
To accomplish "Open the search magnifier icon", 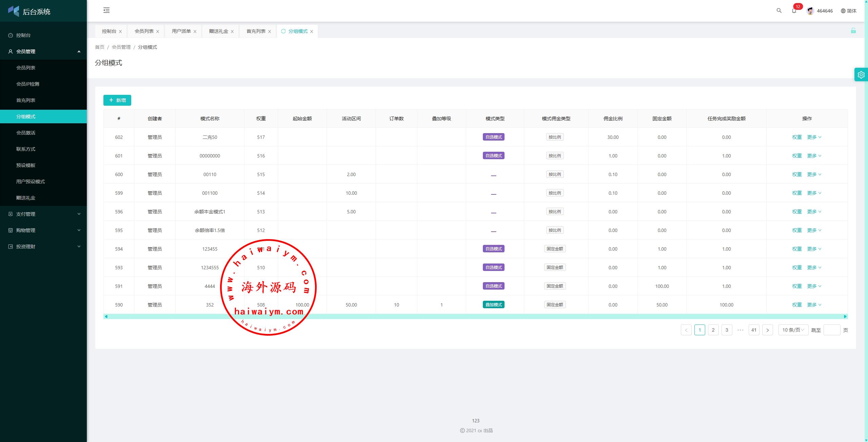I will coord(779,10).
